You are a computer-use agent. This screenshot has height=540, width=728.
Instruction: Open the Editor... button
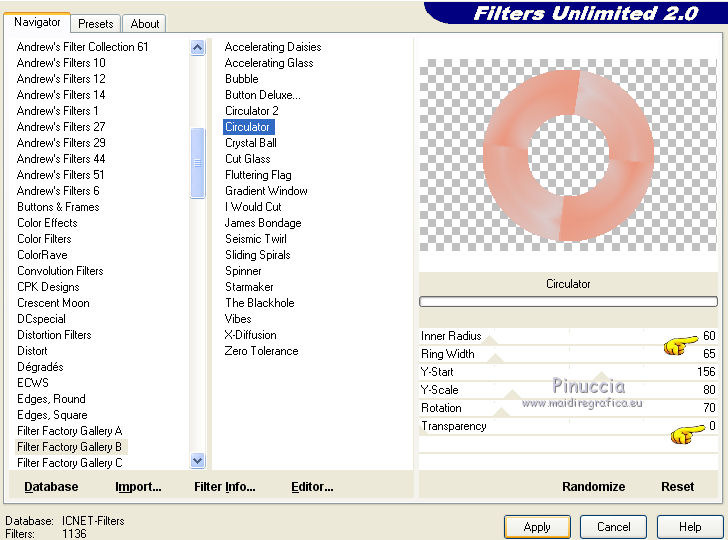312,487
